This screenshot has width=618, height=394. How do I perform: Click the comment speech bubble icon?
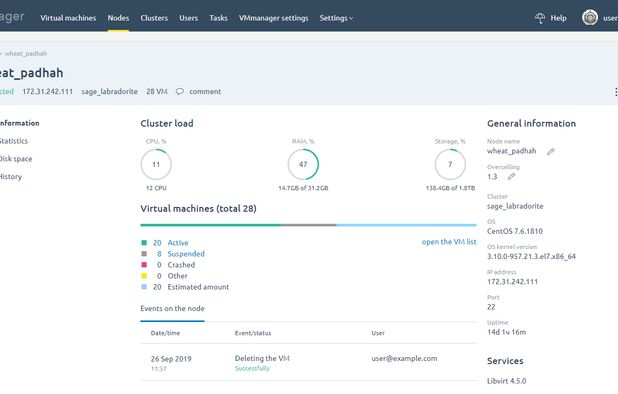click(x=179, y=91)
